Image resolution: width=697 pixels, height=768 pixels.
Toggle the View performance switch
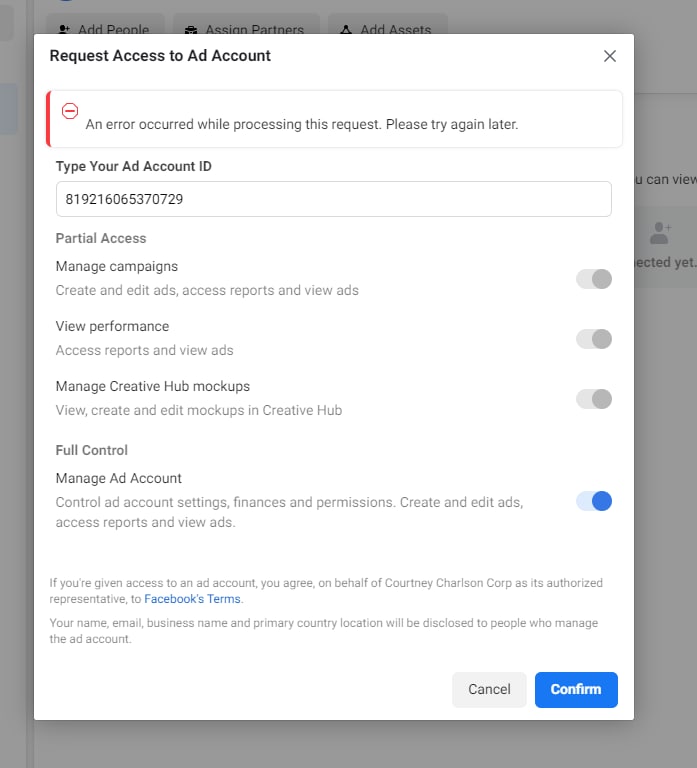pos(594,339)
